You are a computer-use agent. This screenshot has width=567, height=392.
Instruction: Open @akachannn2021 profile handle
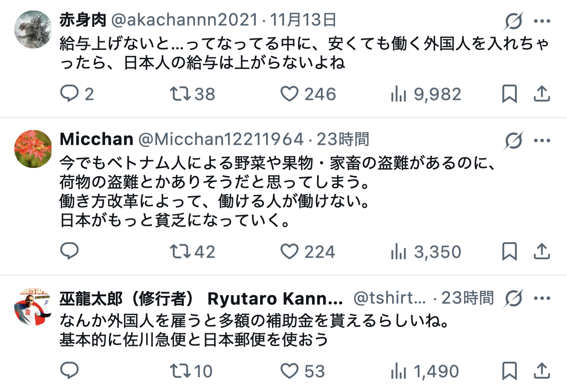coord(185,20)
